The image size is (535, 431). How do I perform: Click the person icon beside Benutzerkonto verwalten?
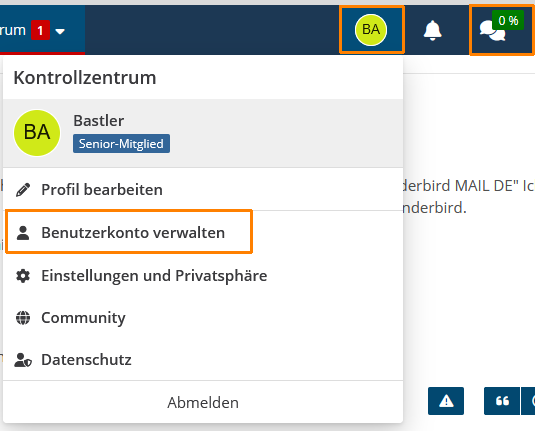coord(23,233)
